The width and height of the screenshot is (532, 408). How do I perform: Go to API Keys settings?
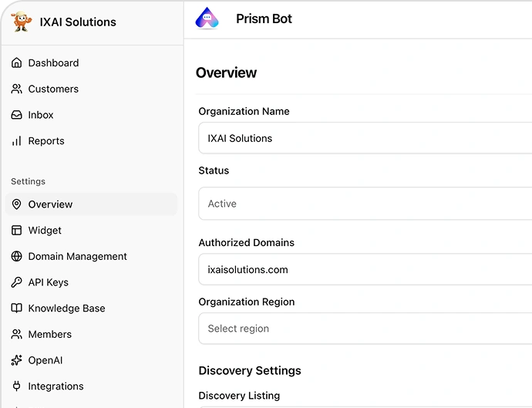pos(91,282)
